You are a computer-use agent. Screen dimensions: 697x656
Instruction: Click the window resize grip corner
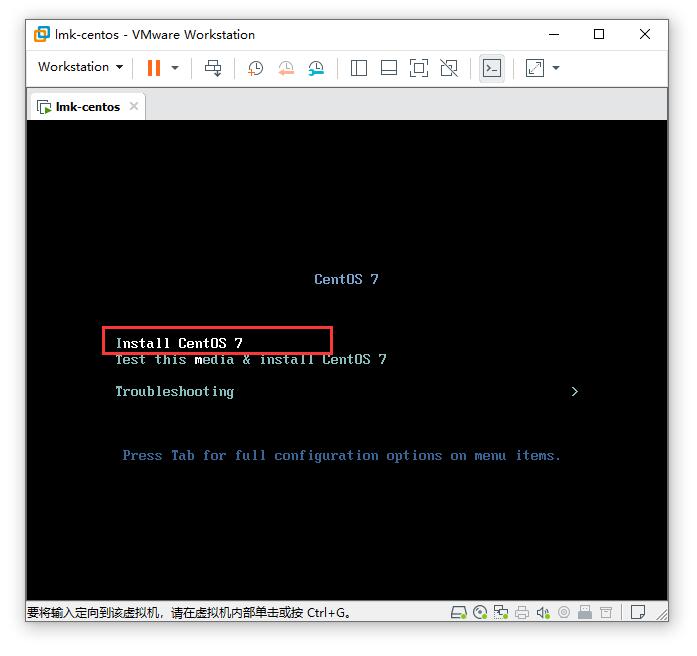[x=662, y=615]
